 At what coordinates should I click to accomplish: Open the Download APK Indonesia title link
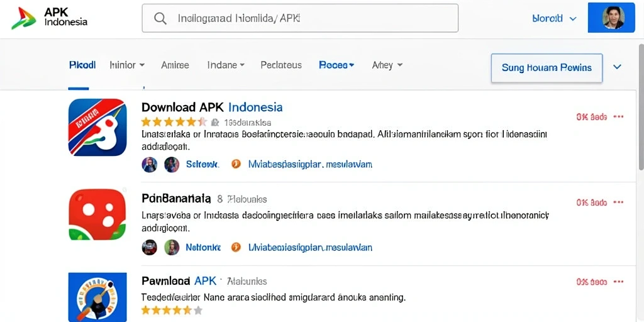pos(212,107)
